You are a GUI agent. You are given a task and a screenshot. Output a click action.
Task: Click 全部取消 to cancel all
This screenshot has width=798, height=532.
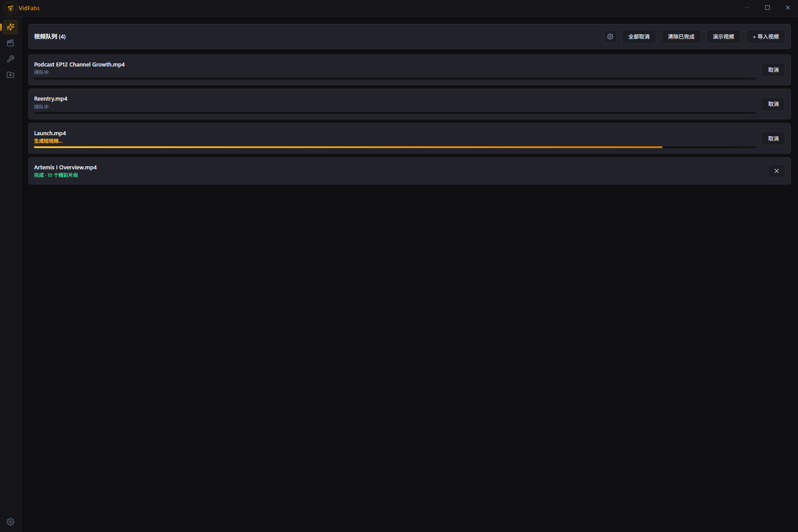coord(639,37)
